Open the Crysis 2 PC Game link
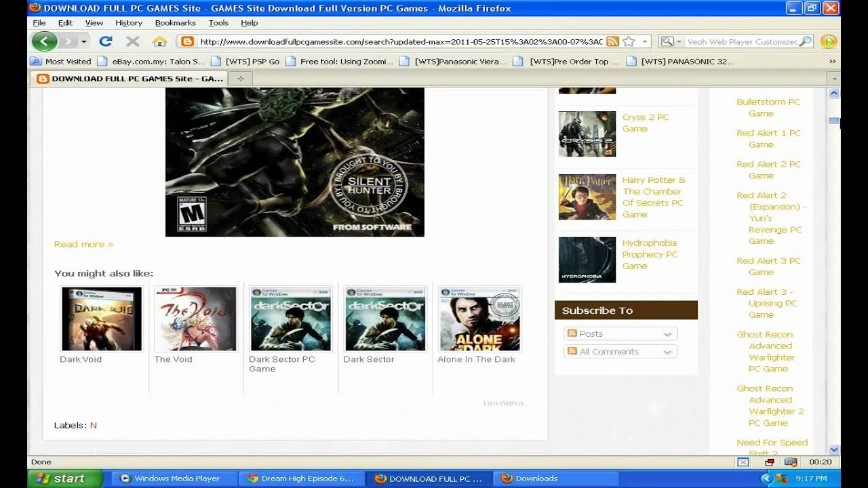Viewport: 868px width, 488px height. click(x=645, y=123)
